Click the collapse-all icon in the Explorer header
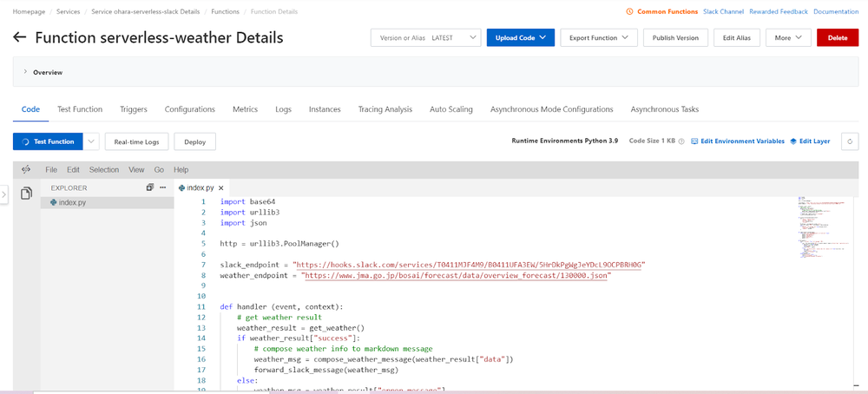Screen dimensions: 868x394 click(150, 187)
